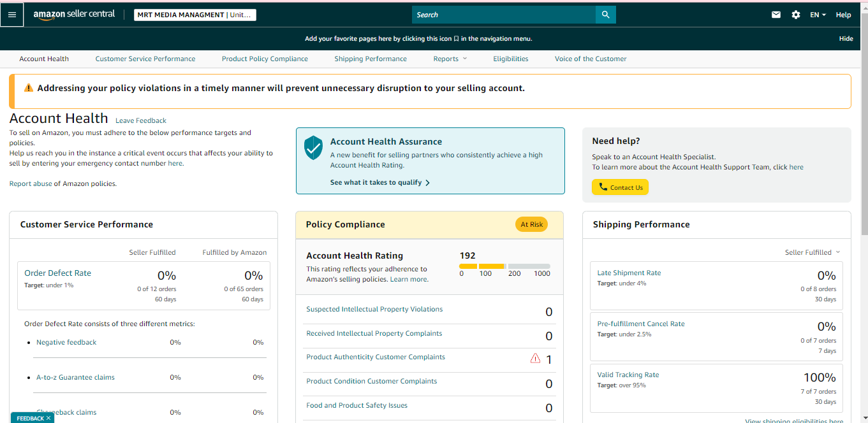The image size is (868, 423).
Task: Open Product Condition Customer Complaints
Action: 372,381
